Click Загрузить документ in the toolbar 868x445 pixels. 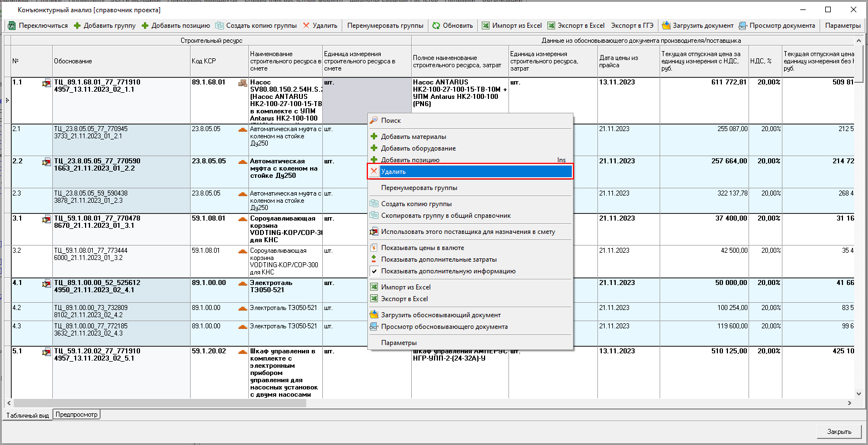pyautogui.click(x=697, y=26)
